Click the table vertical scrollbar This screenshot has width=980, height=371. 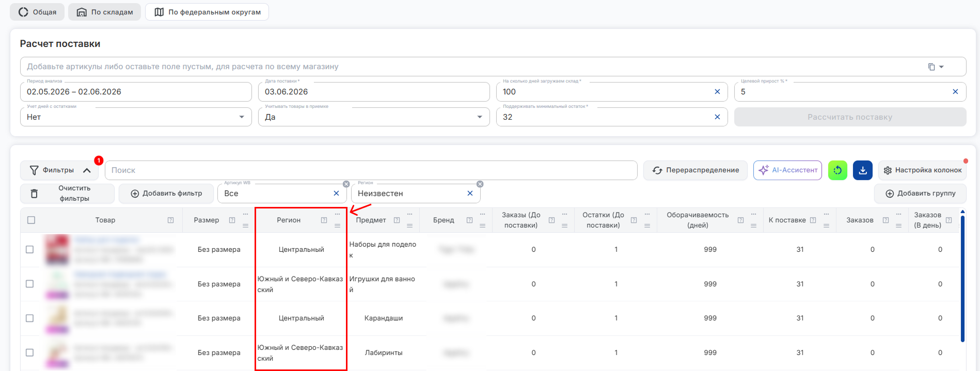(x=962, y=279)
